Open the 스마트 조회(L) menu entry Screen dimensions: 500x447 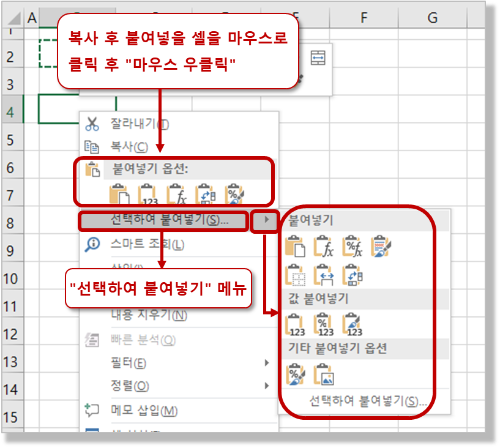click(147, 244)
